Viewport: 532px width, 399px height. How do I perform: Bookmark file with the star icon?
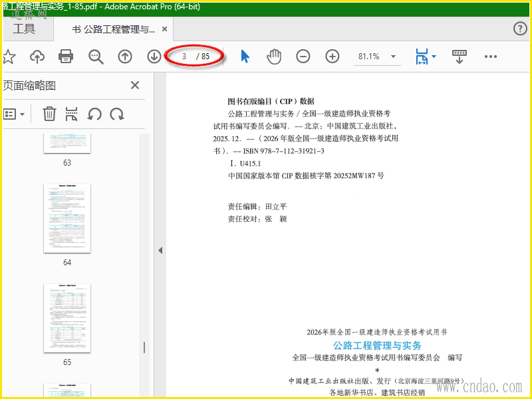(x=9, y=57)
